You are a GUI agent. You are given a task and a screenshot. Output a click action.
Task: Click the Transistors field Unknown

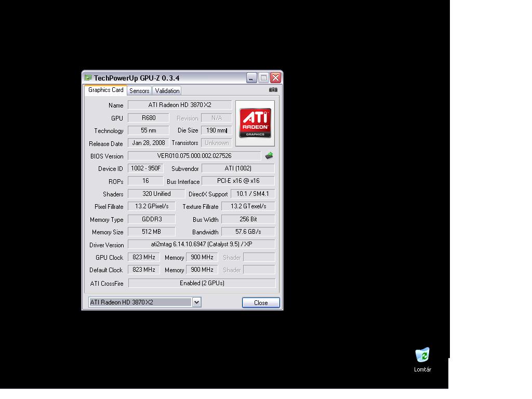217,143
